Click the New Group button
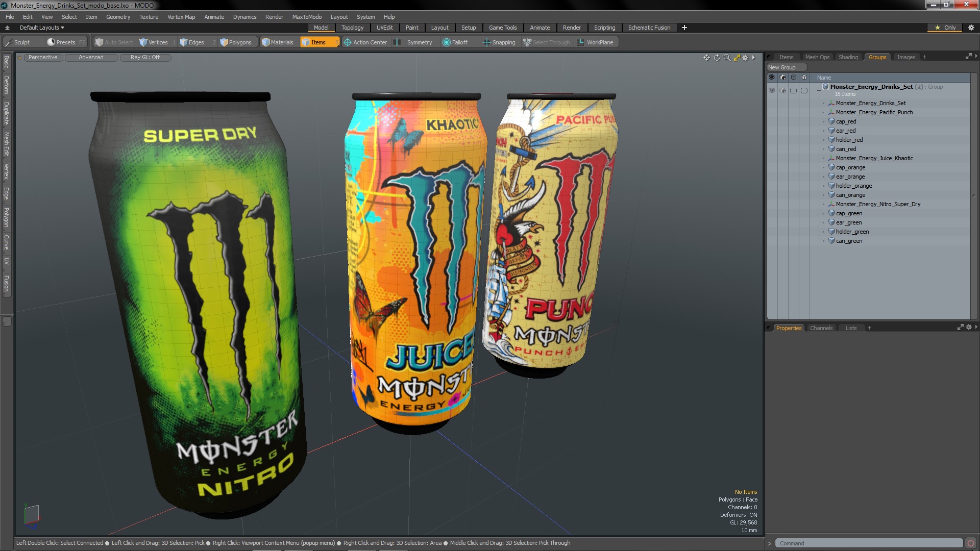Screen dimensions: 980x551 pyautogui.click(x=786, y=67)
